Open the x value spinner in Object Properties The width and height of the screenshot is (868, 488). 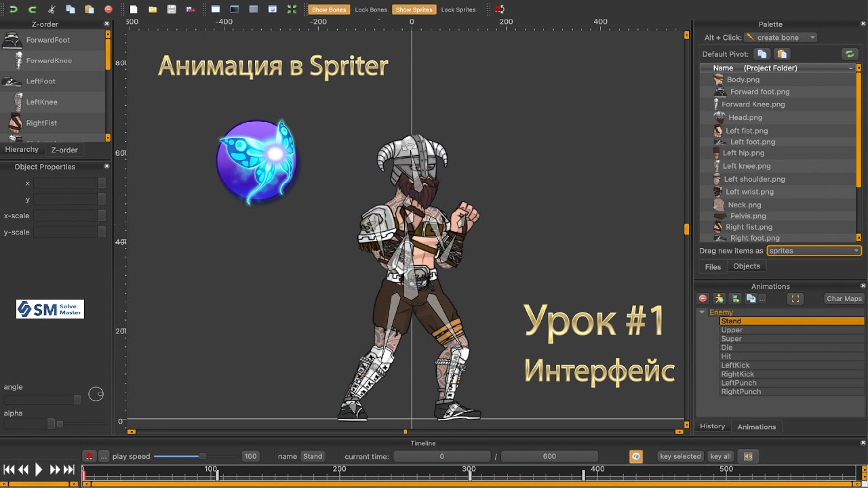(x=102, y=183)
